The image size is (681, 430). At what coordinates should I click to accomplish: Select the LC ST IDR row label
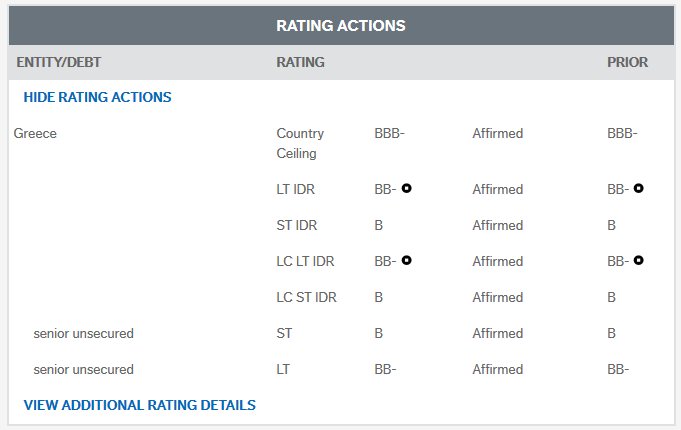tap(303, 297)
